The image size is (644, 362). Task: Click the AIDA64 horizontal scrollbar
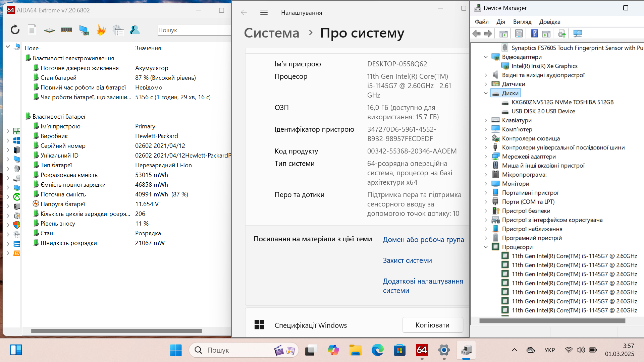click(x=116, y=331)
